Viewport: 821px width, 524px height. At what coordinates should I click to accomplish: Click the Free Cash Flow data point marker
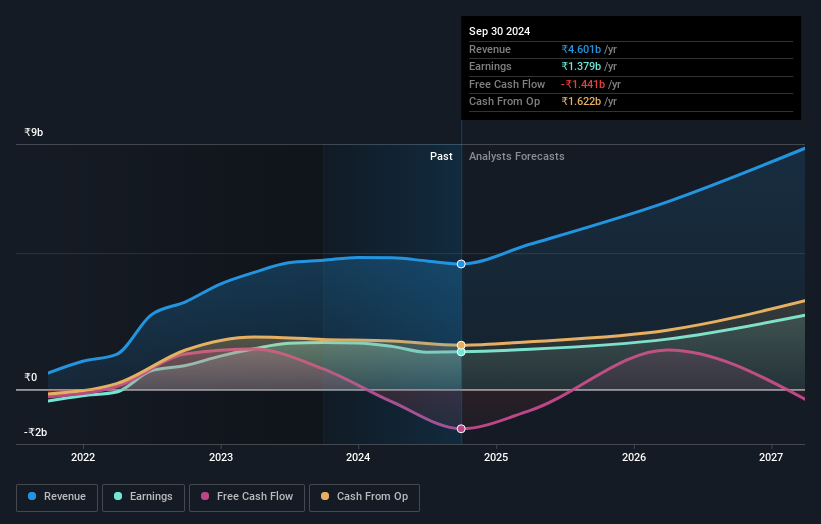(461, 429)
